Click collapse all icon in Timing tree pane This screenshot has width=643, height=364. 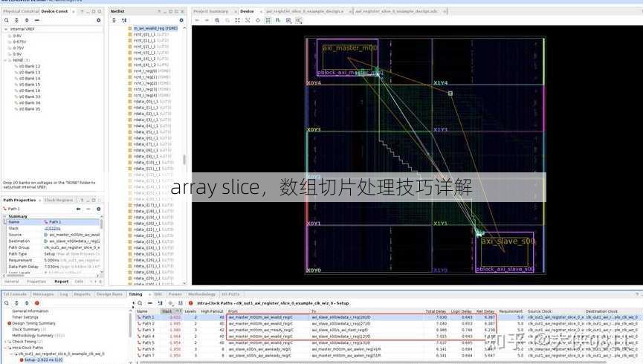16,303
